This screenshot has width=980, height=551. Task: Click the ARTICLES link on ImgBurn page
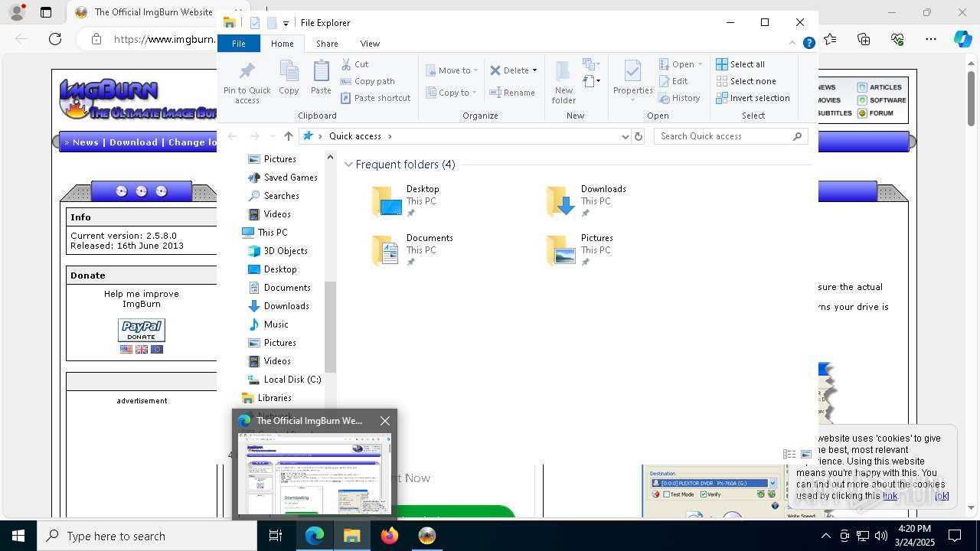coord(886,87)
